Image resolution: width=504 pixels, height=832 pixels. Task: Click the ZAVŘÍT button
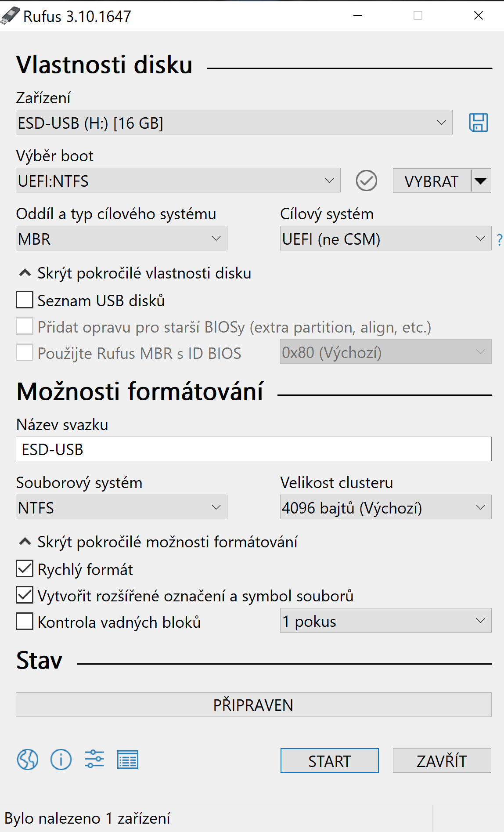coord(442,760)
